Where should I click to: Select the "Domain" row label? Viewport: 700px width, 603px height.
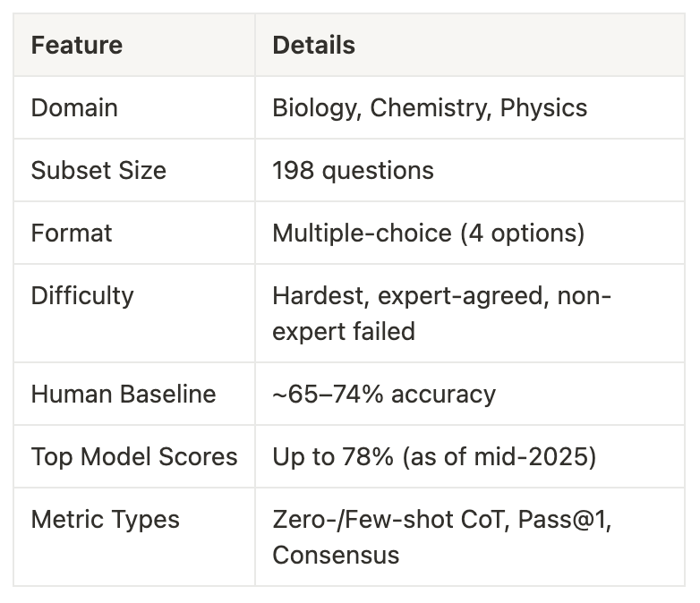click(74, 108)
